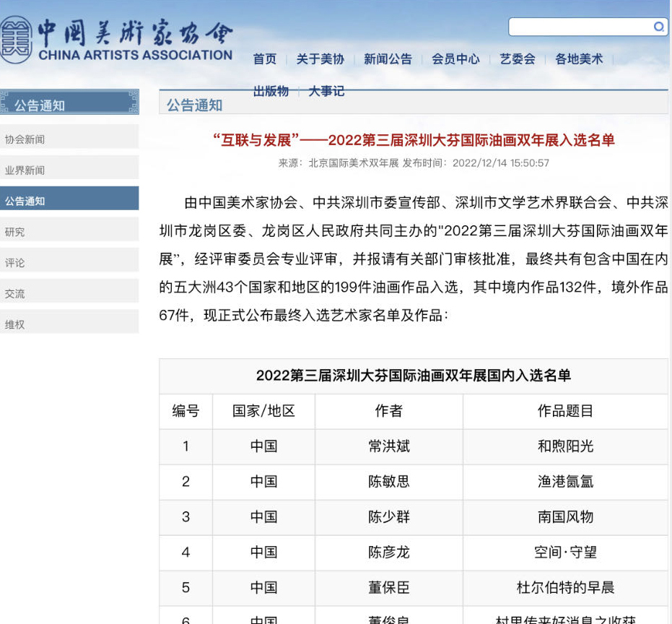Go to 新闻公告 in navigation
The height and width of the screenshot is (624, 672).
pos(388,59)
